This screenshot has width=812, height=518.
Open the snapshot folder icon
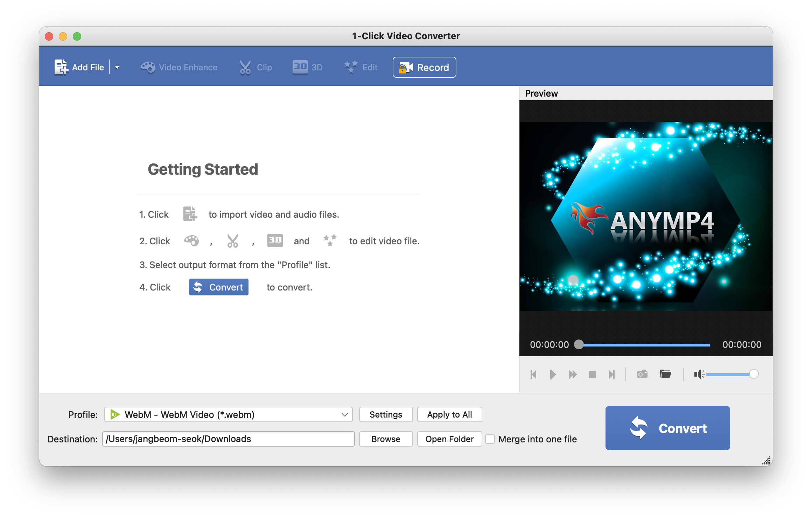[x=665, y=374]
